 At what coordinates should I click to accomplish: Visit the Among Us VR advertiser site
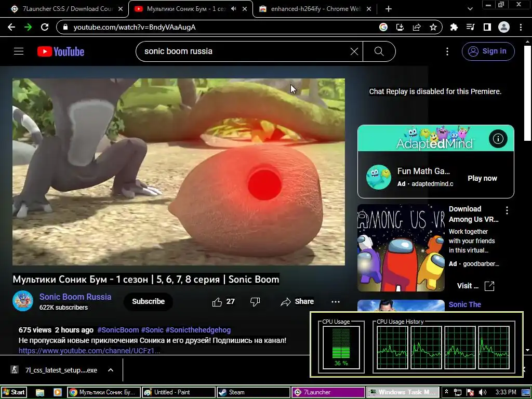coord(475,286)
